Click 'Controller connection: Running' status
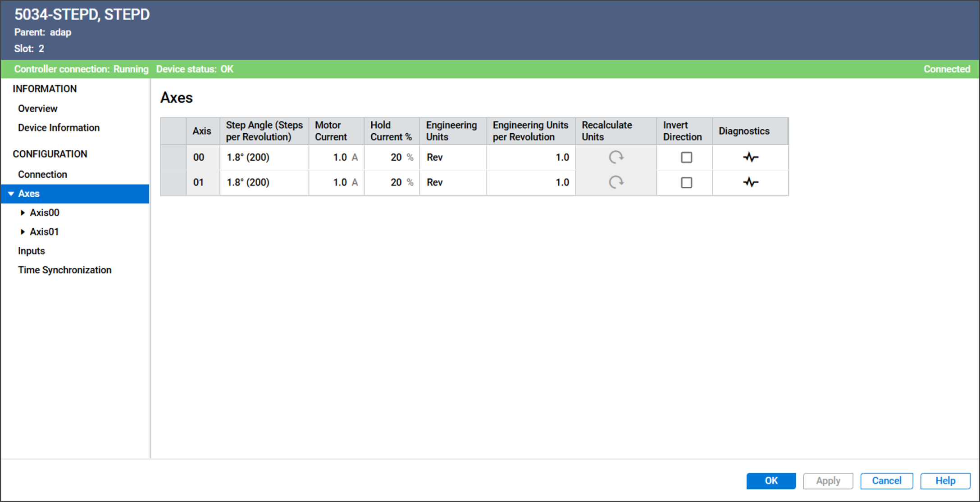 point(81,69)
